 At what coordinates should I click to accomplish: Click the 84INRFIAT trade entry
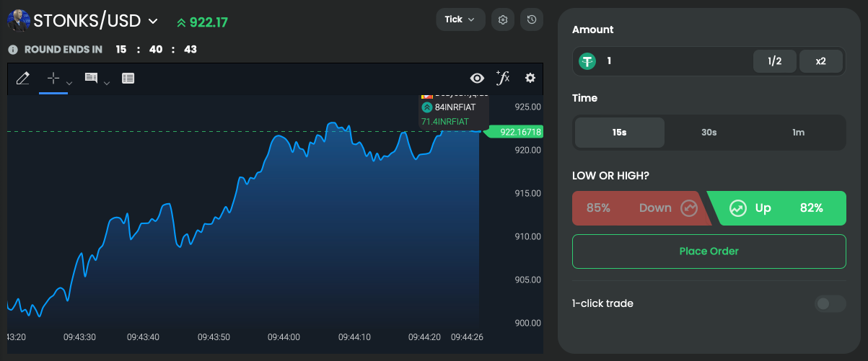tap(455, 107)
